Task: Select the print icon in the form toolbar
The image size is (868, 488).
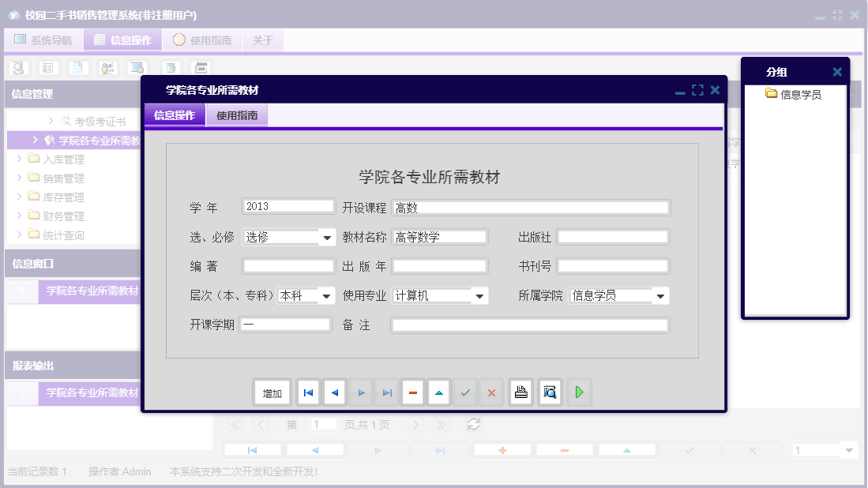Action: (520, 392)
